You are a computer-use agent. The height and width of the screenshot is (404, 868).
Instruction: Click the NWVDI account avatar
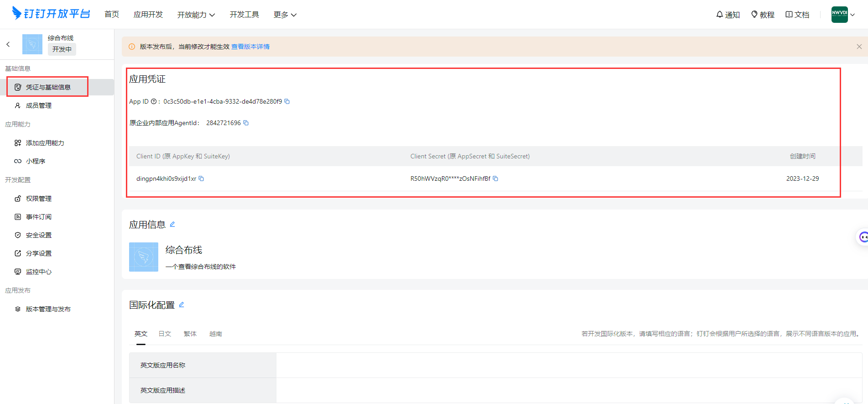839,15
